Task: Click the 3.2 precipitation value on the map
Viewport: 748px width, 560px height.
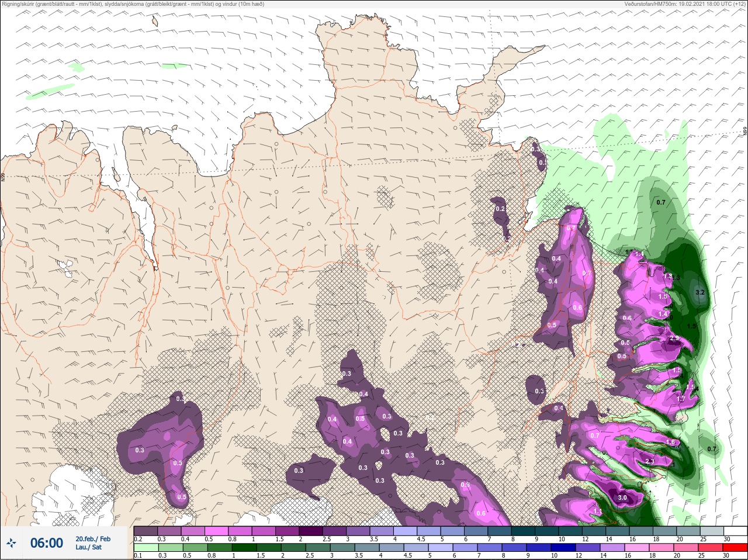Action: coord(701,292)
